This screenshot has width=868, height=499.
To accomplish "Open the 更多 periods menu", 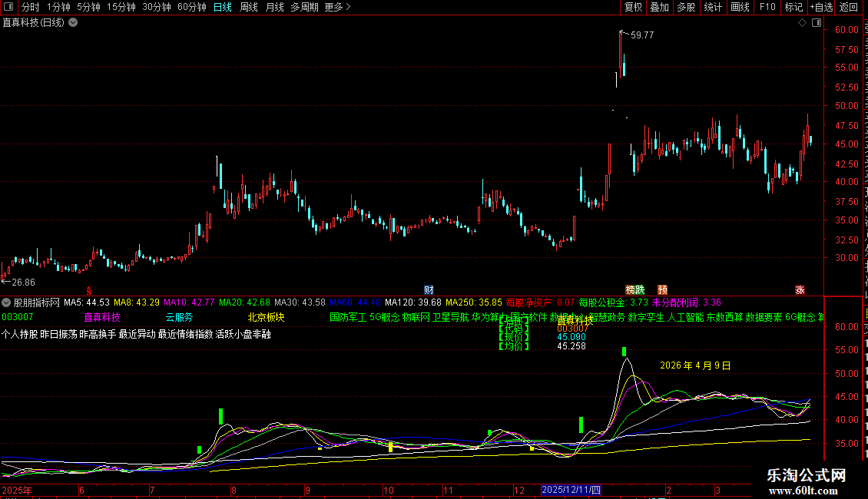I will pos(337,7).
